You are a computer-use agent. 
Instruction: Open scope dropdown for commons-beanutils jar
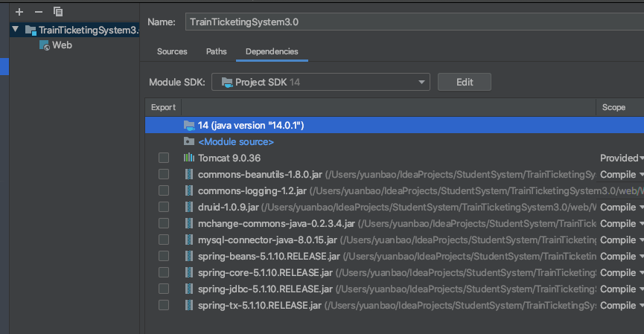pos(622,174)
